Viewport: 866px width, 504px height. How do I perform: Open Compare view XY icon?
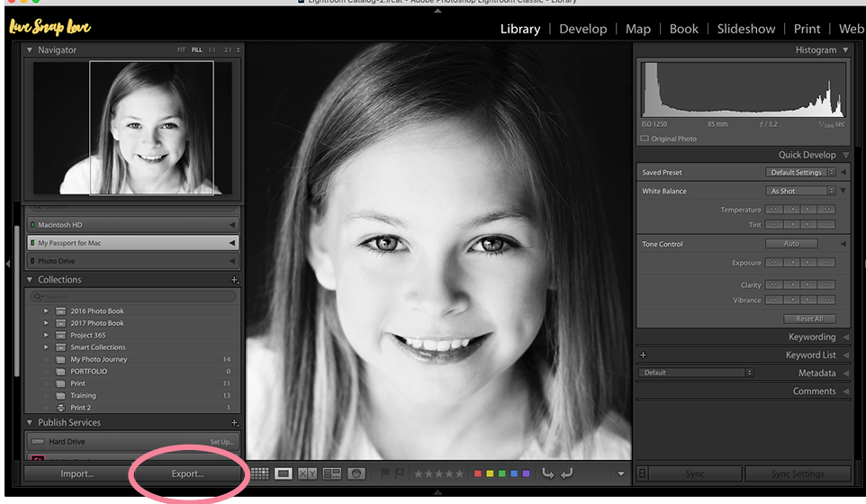[x=308, y=473]
